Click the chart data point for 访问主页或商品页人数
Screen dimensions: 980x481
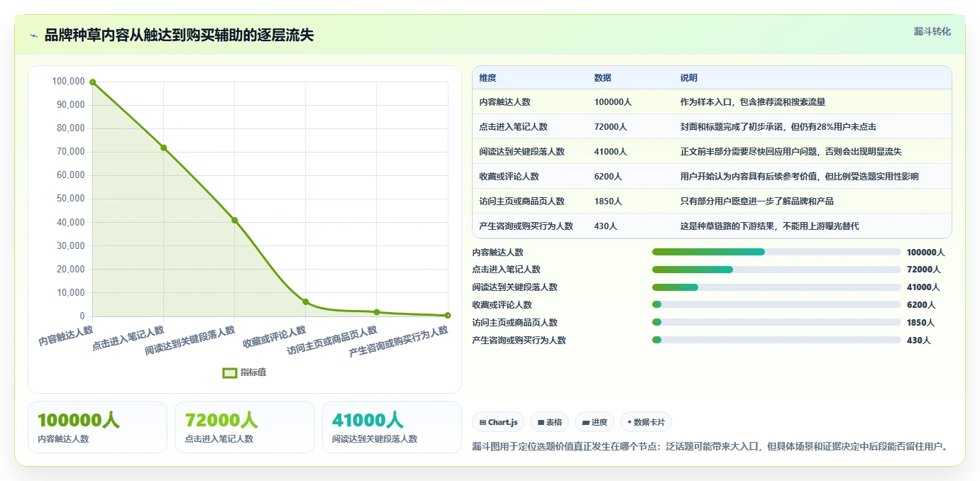(x=377, y=312)
